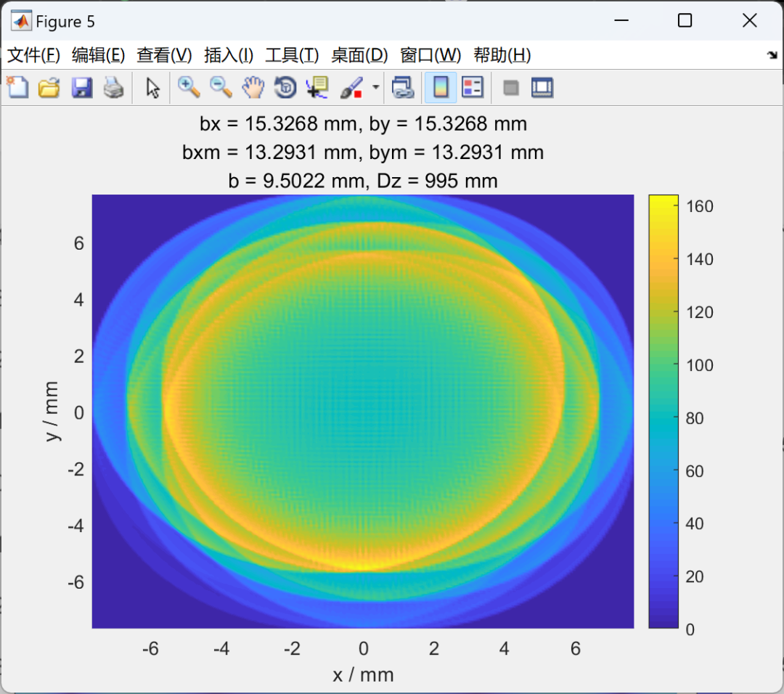Screen dimensions: 784x694
Task: Close the Figure 5 window
Action: click(x=749, y=21)
